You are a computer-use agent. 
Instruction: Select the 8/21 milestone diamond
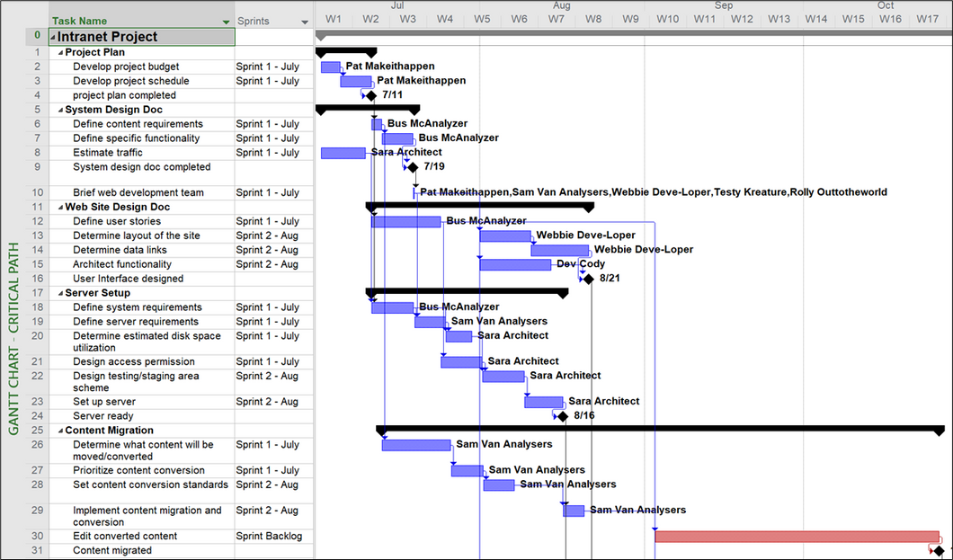pos(588,279)
